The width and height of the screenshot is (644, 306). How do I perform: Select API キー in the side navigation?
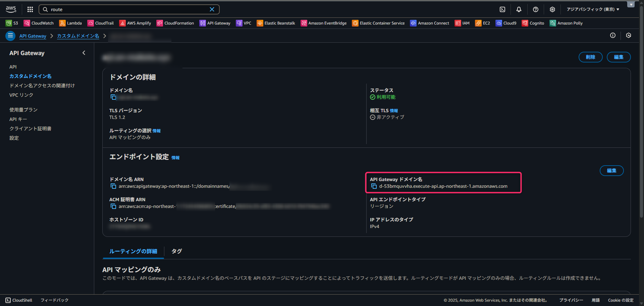(x=18, y=119)
